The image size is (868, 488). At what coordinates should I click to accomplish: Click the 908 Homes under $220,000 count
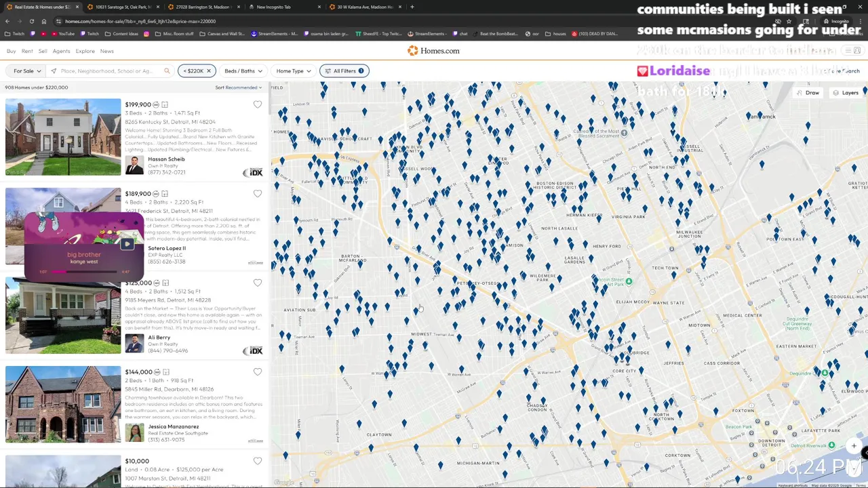click(x=37, y=87)
